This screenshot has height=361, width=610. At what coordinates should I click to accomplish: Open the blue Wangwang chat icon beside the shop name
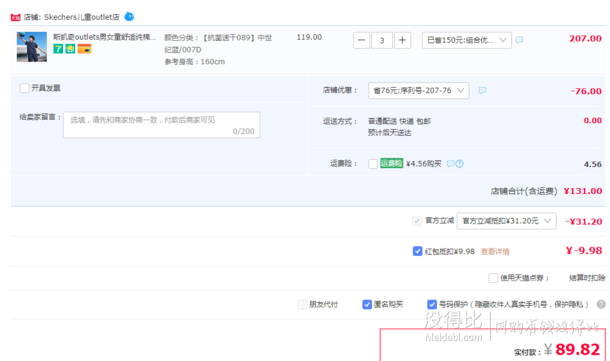(x=129, y=17)
